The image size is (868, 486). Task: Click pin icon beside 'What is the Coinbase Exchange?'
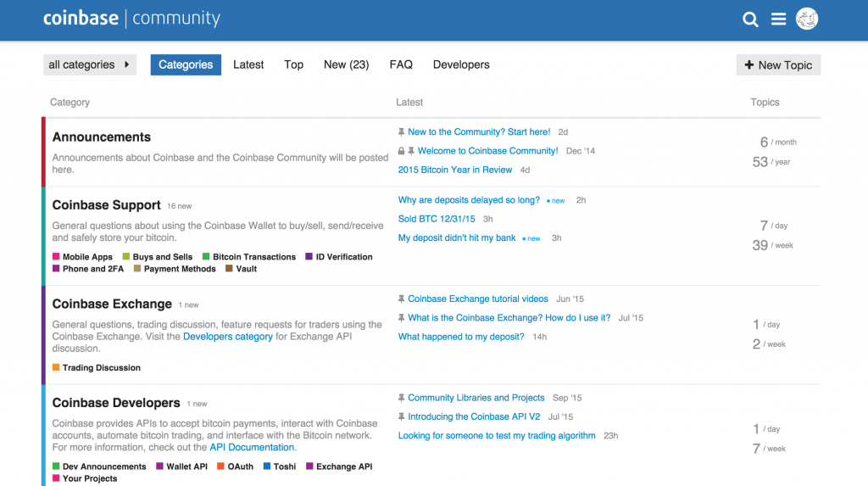click(401, 317)
